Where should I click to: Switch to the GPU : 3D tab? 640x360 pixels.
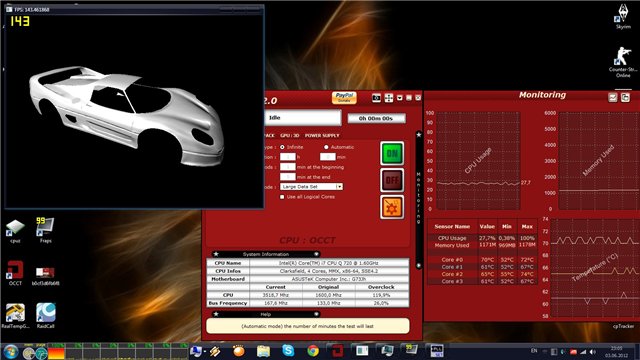coord(289,136)
